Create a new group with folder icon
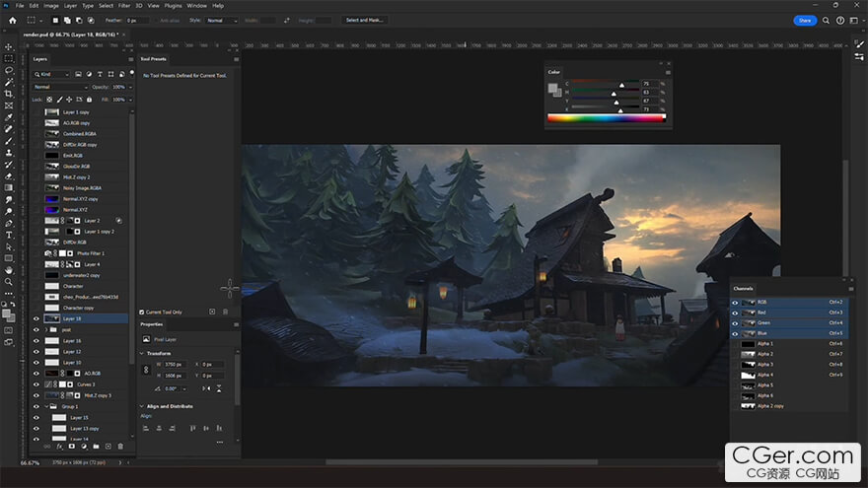 (96, 446)
